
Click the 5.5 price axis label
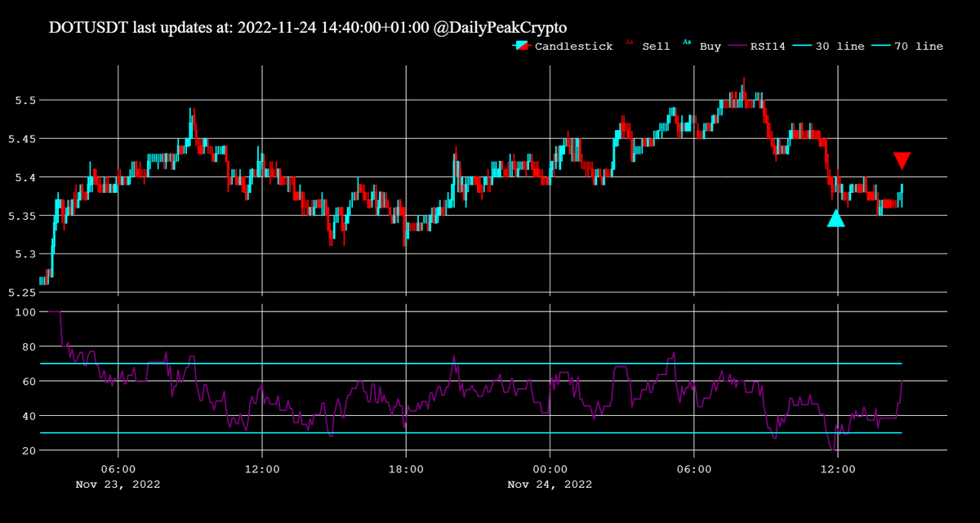[24, 101]
